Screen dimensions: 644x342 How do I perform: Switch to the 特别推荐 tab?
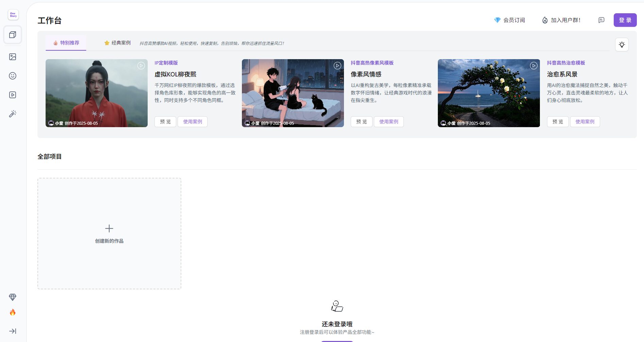[x=66, y=43]
